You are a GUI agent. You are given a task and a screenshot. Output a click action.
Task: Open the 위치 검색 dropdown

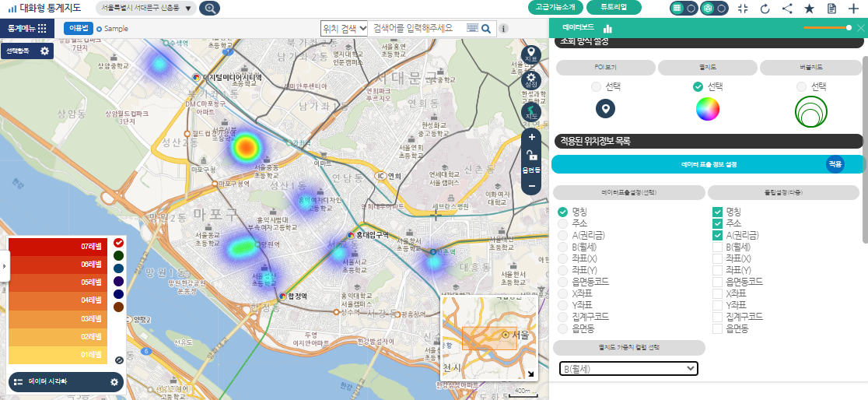click(344, 28)
